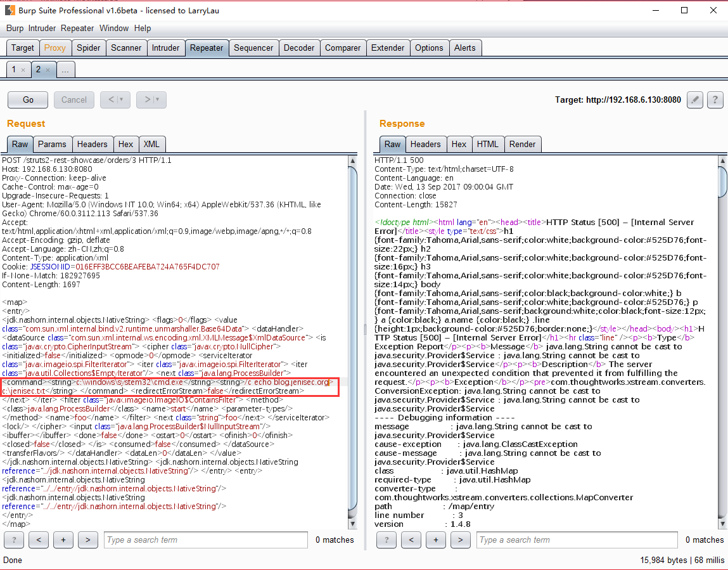Open the Burp menu
Viewport: 728px width, 570px height.
[x=15, y=29]
